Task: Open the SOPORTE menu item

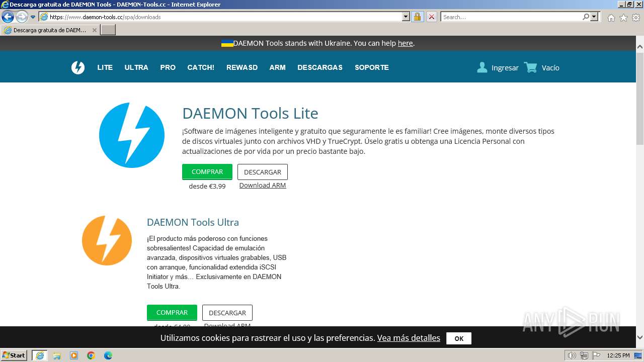Action: coord(372,67)
